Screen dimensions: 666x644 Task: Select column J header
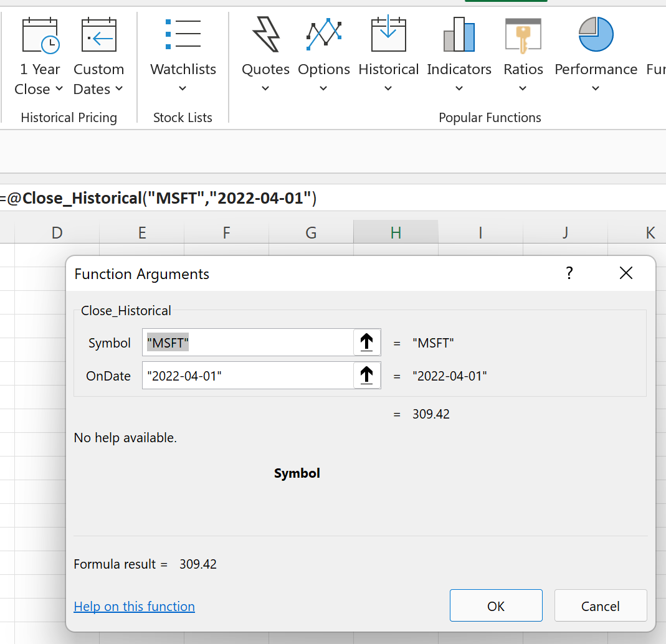(x=565, y=232)
